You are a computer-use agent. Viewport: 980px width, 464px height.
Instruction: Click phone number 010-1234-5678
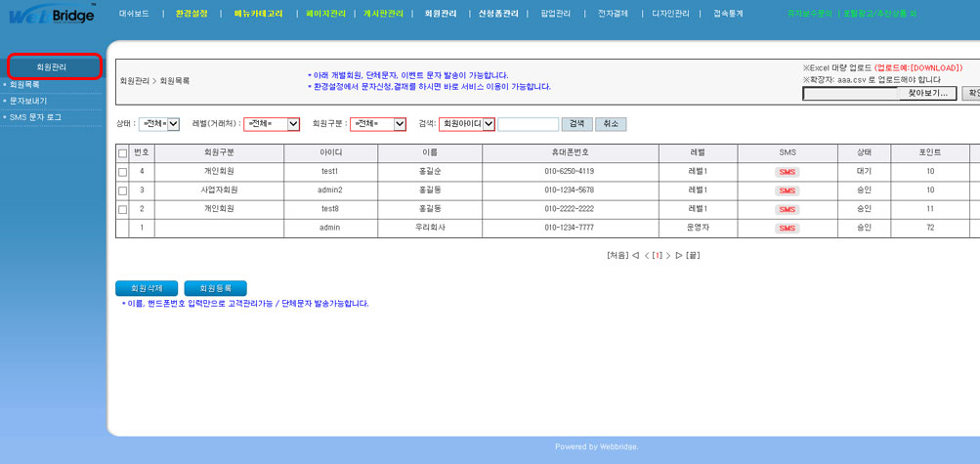[x=570, y=190]
